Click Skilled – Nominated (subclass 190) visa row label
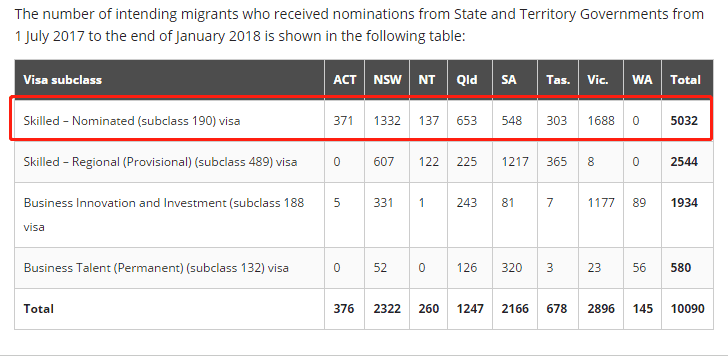Screen dimensions: 728x361 (132, 121)
